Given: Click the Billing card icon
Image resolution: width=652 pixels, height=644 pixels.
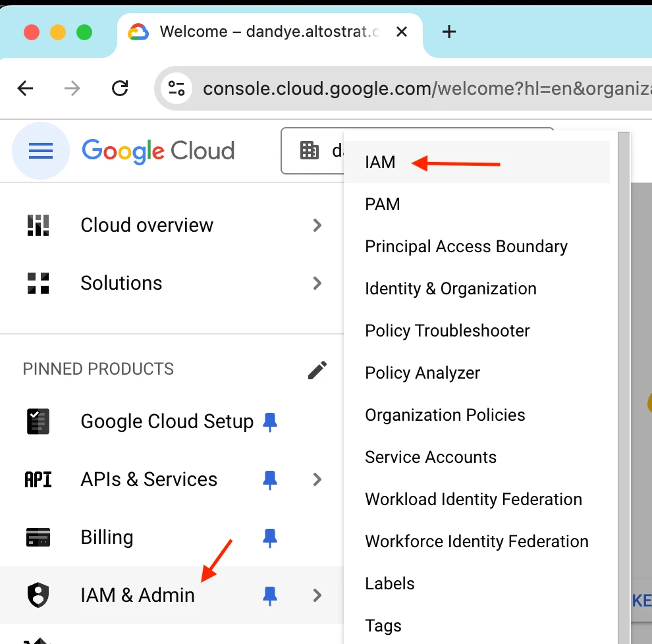Looking at the screenshot, I should point(38,537).
